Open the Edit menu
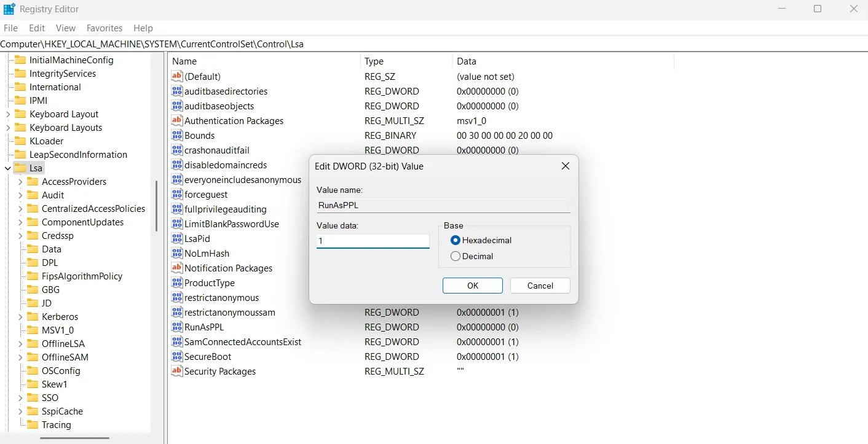 click(x=36, y=28)
